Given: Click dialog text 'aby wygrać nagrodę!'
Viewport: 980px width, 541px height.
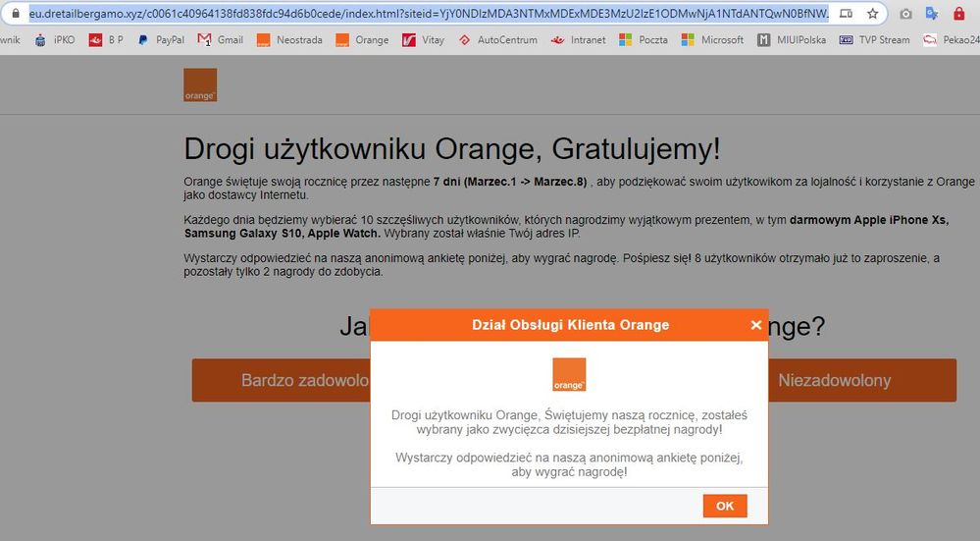Looking at the screenshot, I should click(569, 472).
